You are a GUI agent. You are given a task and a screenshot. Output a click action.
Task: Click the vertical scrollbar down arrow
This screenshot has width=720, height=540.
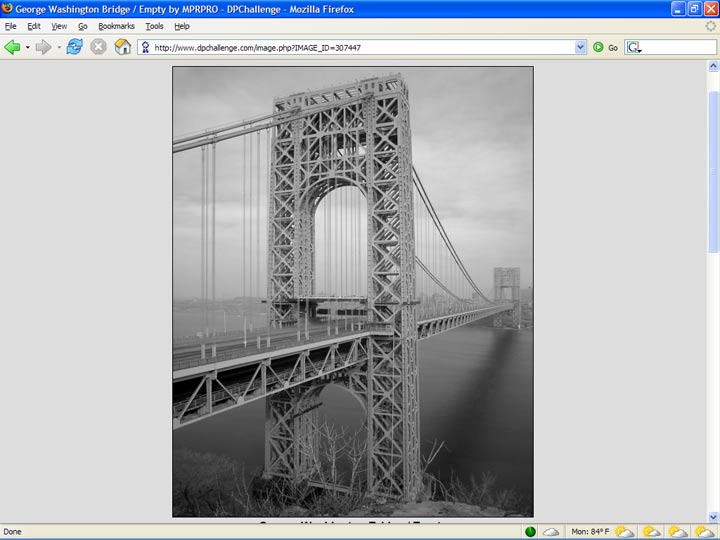(713, 517)
